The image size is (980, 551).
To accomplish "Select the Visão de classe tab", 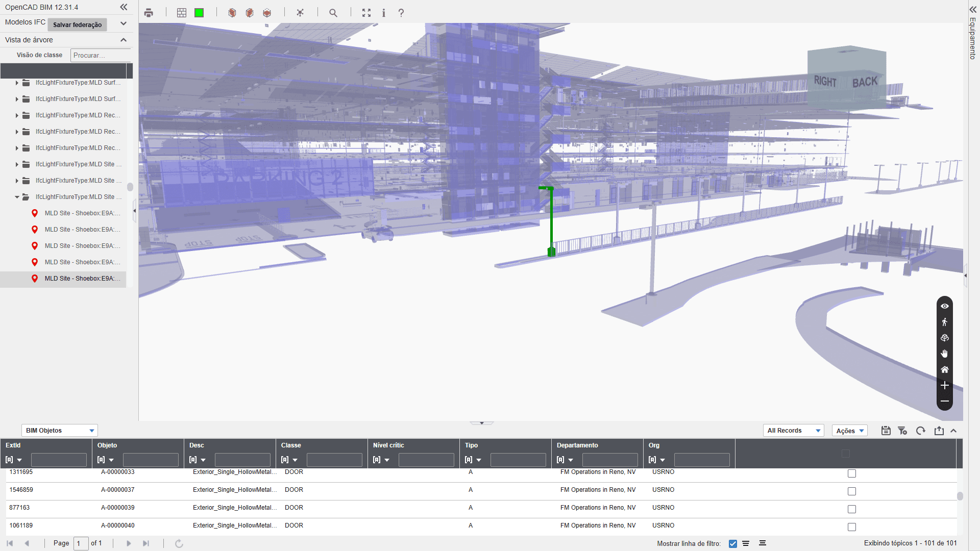I will [39, 55].
